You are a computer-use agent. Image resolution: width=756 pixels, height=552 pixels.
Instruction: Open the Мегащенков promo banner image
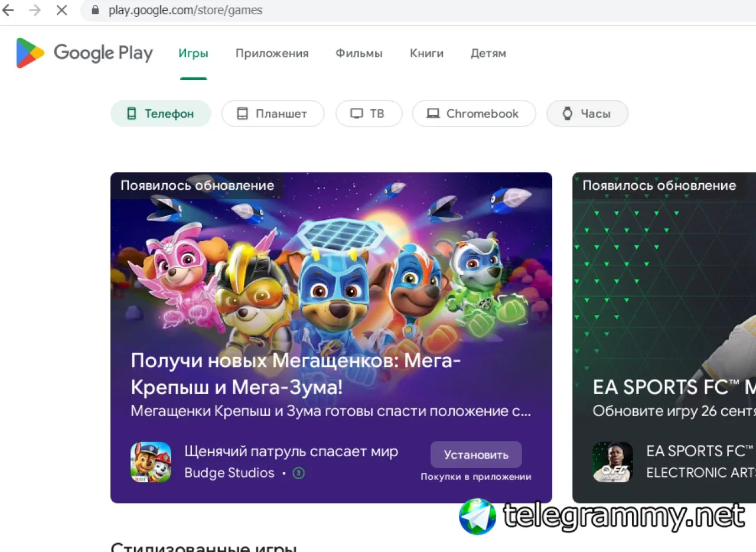(x=331, y=338)
